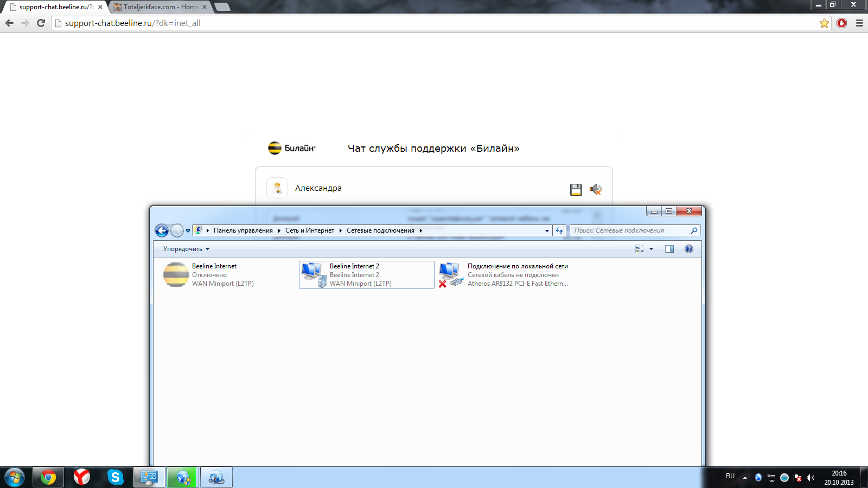Save chat with the floppy disk icon
Image resolution: width=868 pixels, height=488 pixels.
pos(576,189)
